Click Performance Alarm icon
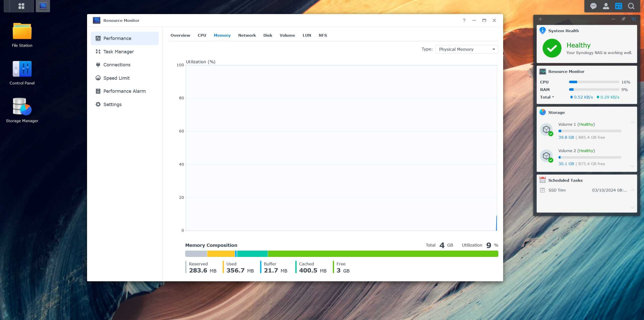Viewport: 644px width, 320px height. [98, 91]
